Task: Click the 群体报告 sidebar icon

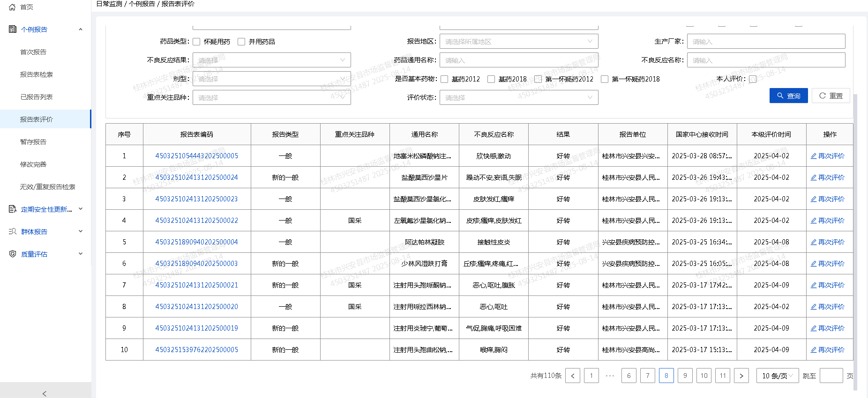Action: (13, 232)
